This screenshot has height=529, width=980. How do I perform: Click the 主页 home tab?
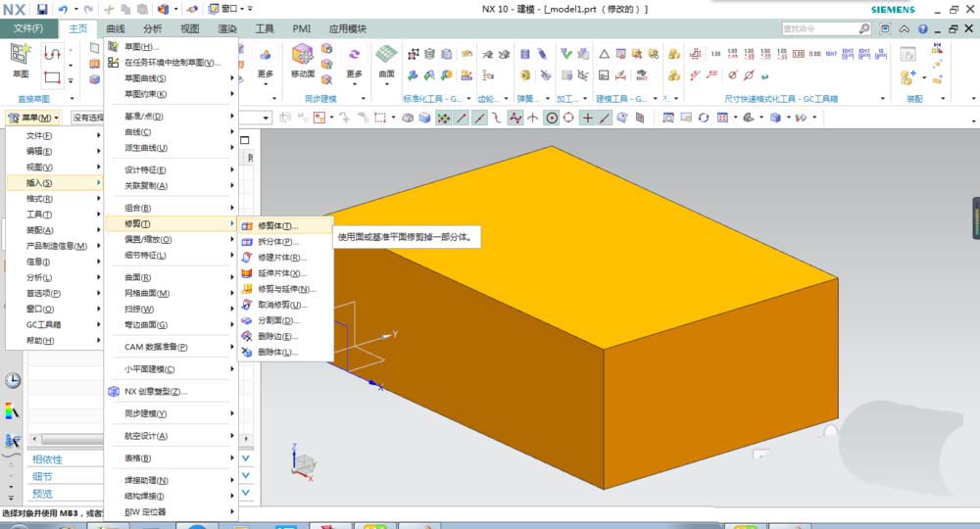click(x=78, y=28)
